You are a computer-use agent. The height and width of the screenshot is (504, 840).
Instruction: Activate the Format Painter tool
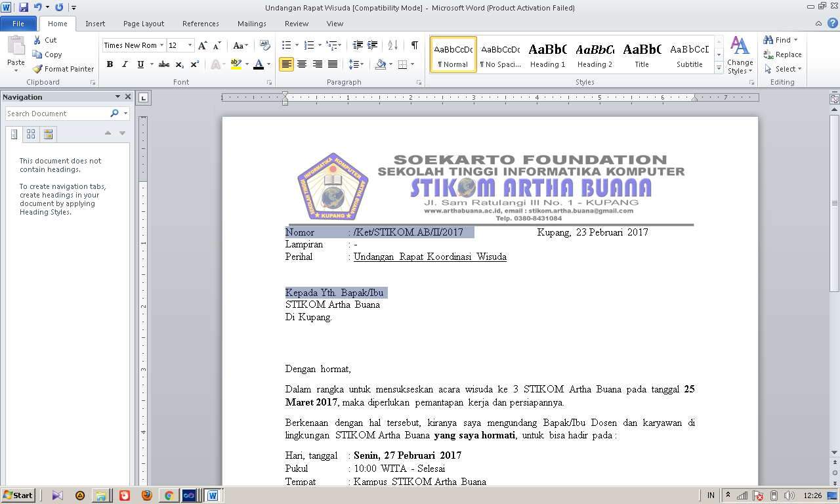[63, 69]
